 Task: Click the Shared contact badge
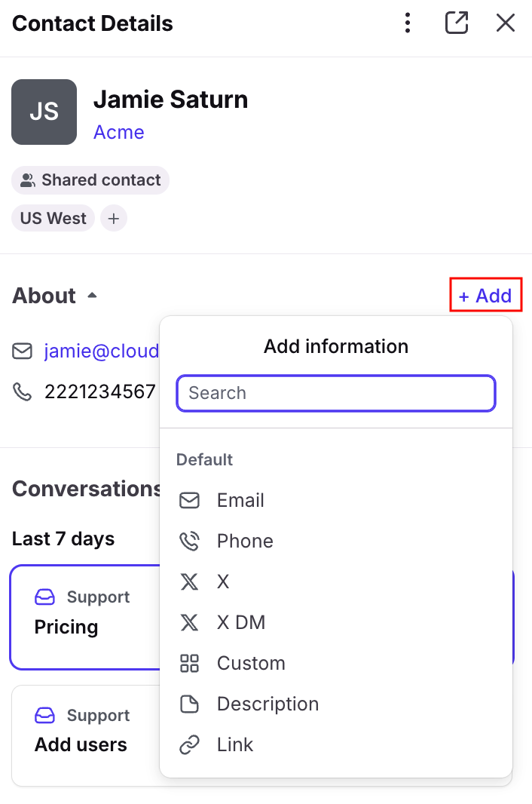click(x=90, y=180)
